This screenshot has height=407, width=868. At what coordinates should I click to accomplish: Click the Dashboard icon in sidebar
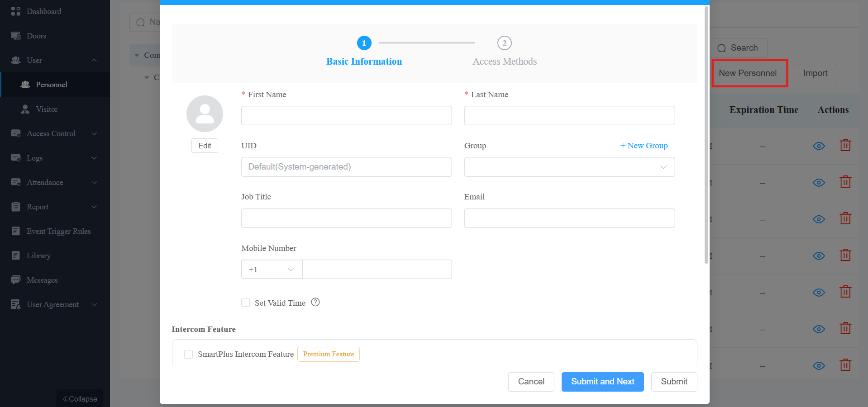click(16, 11)
